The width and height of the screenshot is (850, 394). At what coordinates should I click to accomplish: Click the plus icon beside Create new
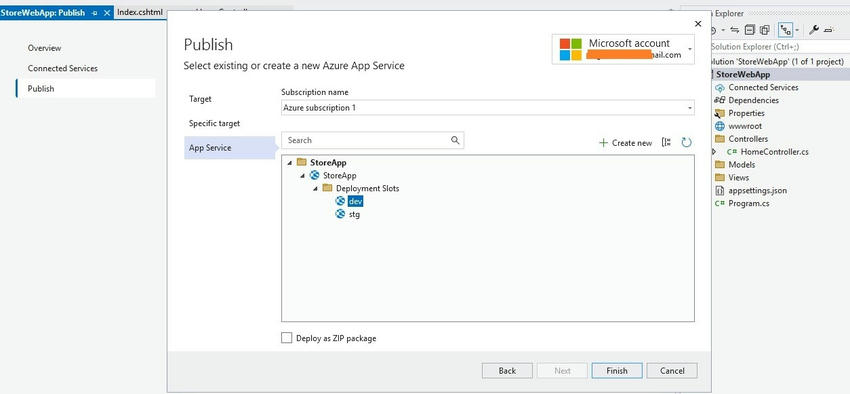[x=603, y=143]
